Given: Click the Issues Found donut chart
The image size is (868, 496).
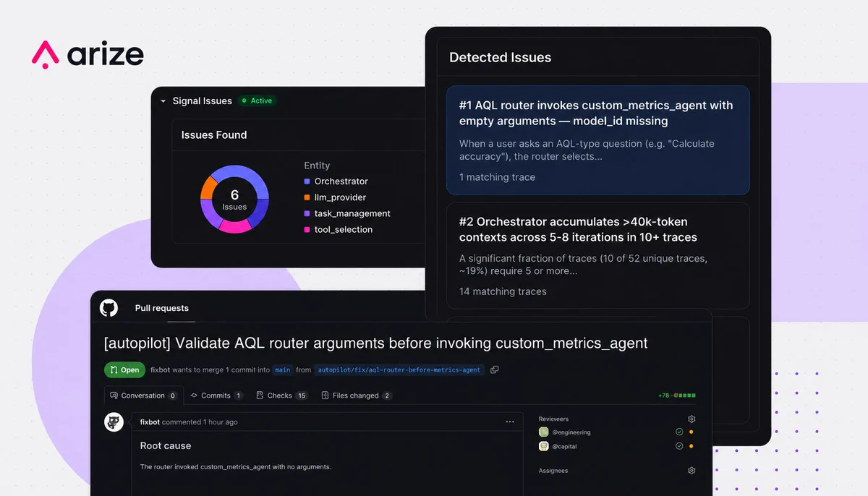Looking at the screenshot, I should (x=234, y=199).
